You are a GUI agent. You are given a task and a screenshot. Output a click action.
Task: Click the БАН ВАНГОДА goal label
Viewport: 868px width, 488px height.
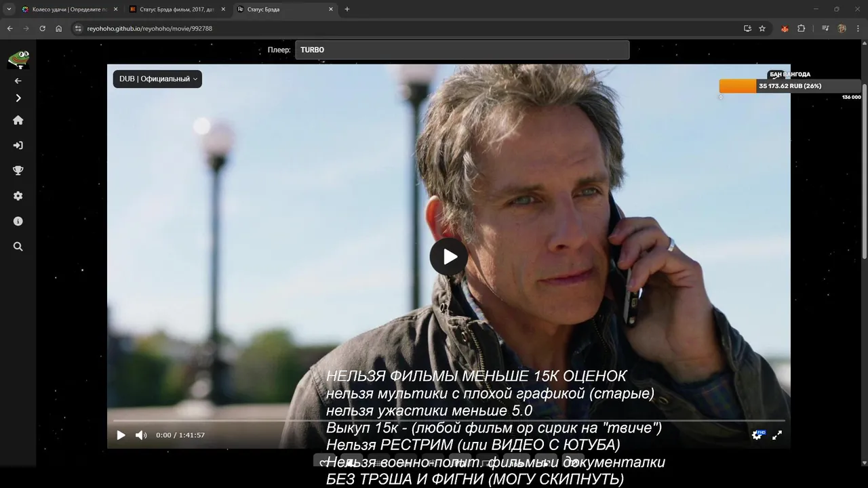click(x=790, y=75)
